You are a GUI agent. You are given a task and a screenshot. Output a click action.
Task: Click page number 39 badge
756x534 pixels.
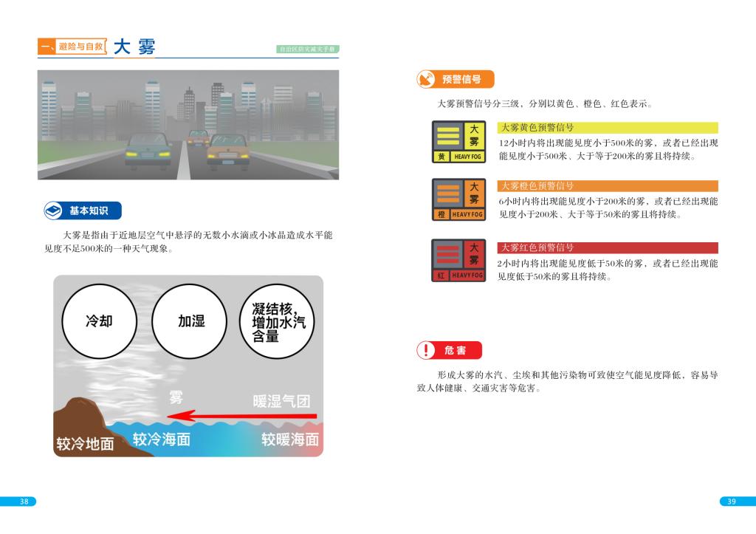click(x=732, y=502)
